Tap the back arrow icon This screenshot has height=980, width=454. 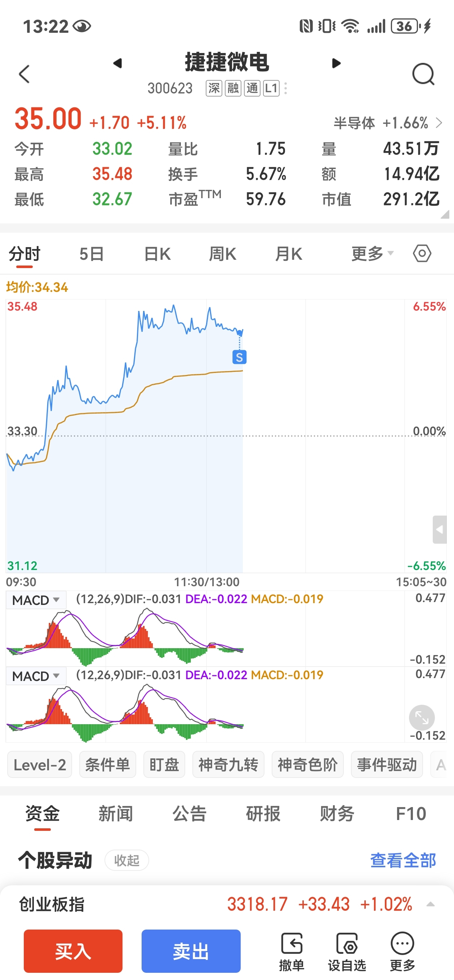tap(25, 74)
